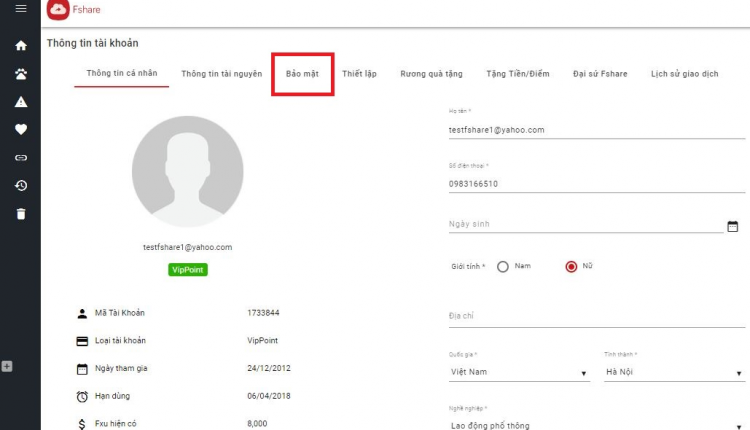The image size is (750, 430).
Task: Click Fxu balance value 8,000
Action: tap(257, 424)
